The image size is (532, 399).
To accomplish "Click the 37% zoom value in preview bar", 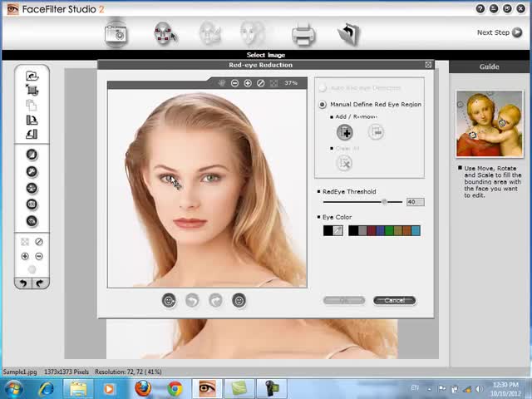I will click(291, 83).
